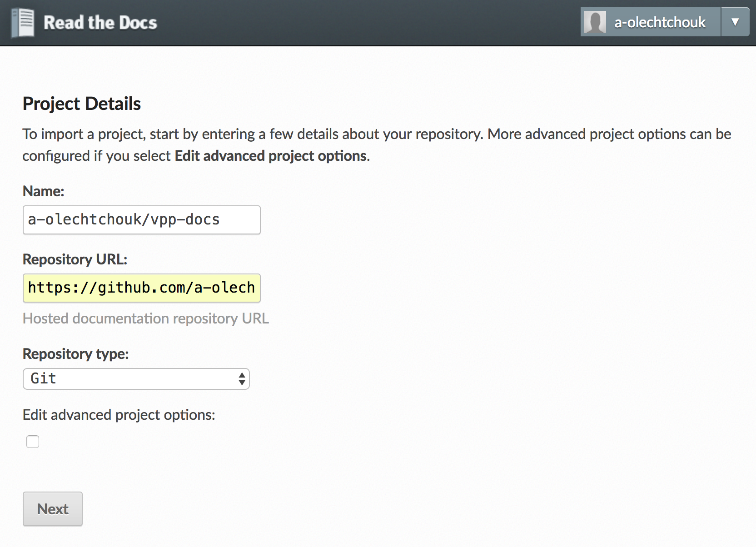Click the user avatar picture
This screenshot has width=756, height=547.
[x=595, y=22]
